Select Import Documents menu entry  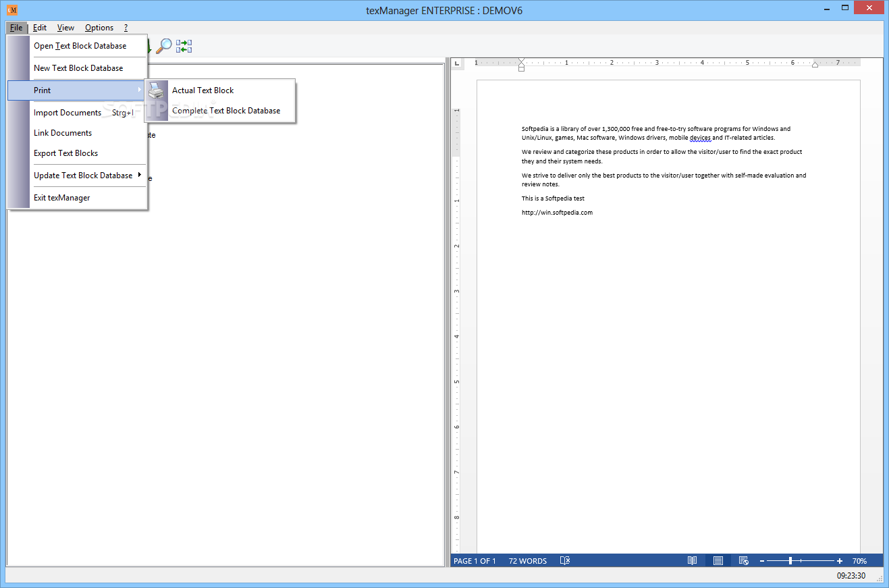coord(77,113)
